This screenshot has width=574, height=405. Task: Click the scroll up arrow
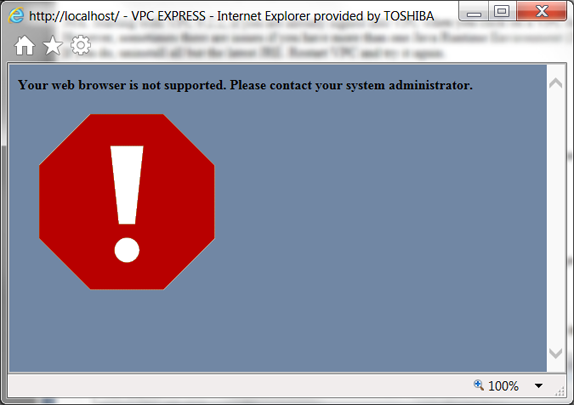click(556, 83)
